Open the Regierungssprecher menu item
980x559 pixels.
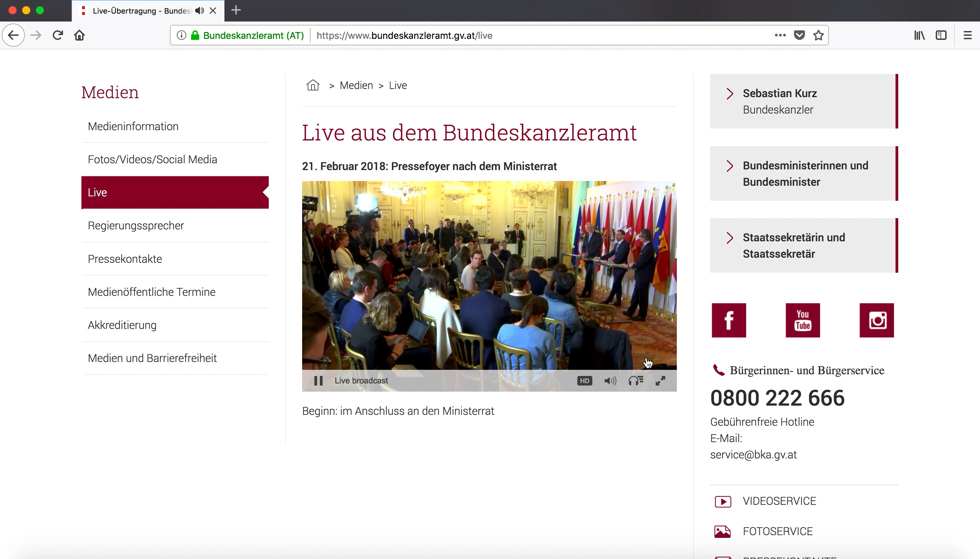tap(175, 225)
